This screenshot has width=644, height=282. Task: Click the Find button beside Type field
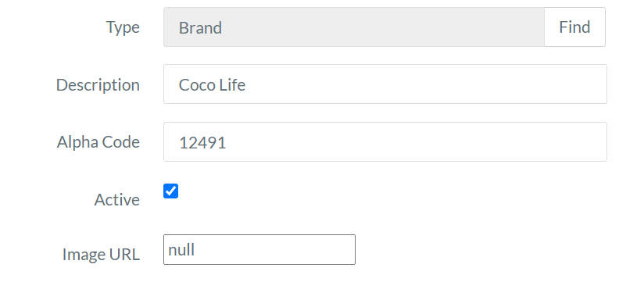tap(574, 27)
